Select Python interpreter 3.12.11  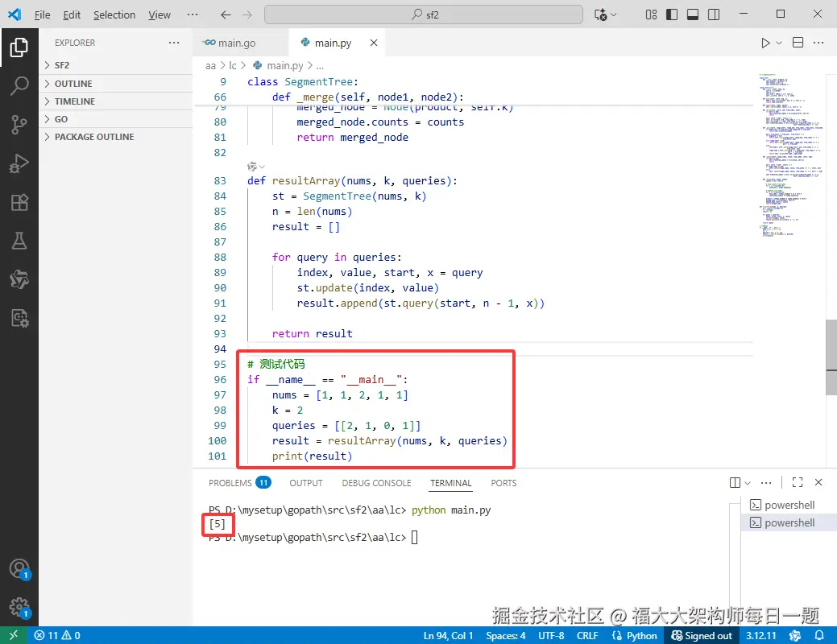(760, 635)
